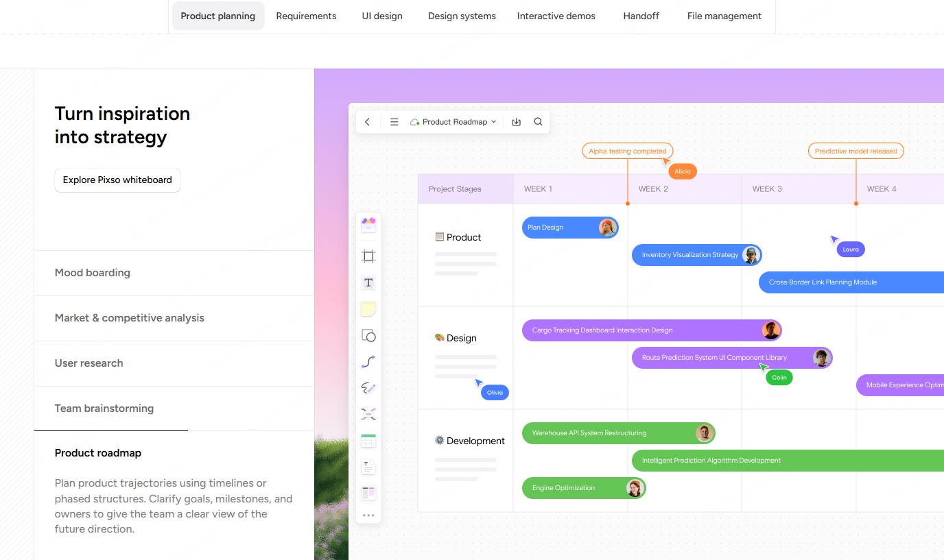
Task: Click the Olivia collaborator cursor tag
Action: tap(495, 393)
